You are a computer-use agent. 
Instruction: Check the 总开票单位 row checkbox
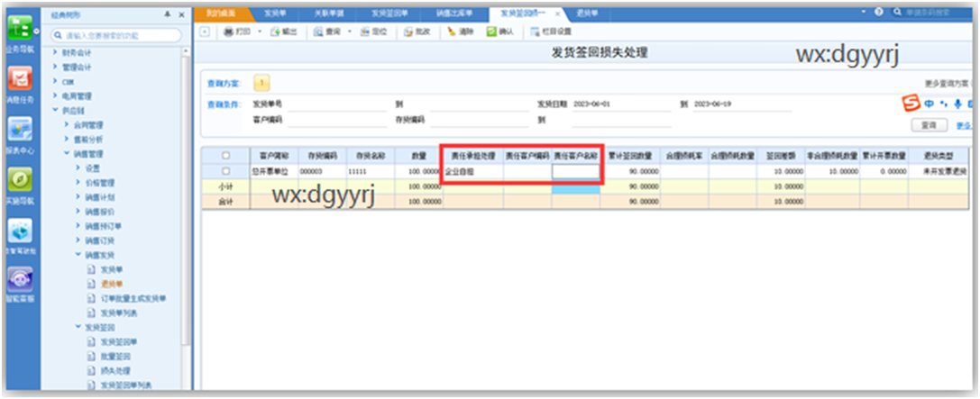tap(225, 170)
